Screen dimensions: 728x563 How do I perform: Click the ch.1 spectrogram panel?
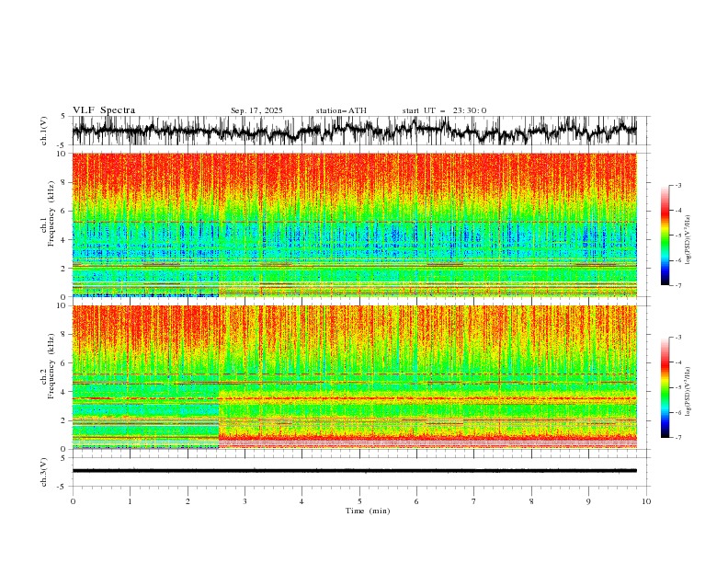click(x=354, y=224)
